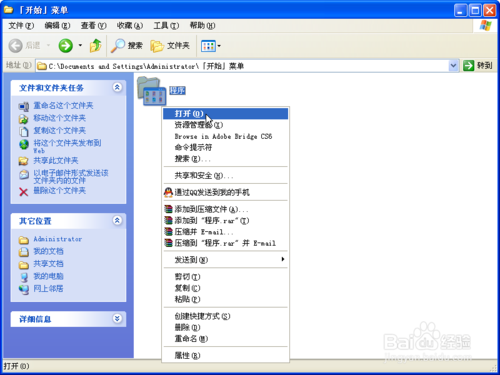Choose 添加到 "程序.rar"(T) menu entry
500x375 pixels.
(x=226, y=220)
